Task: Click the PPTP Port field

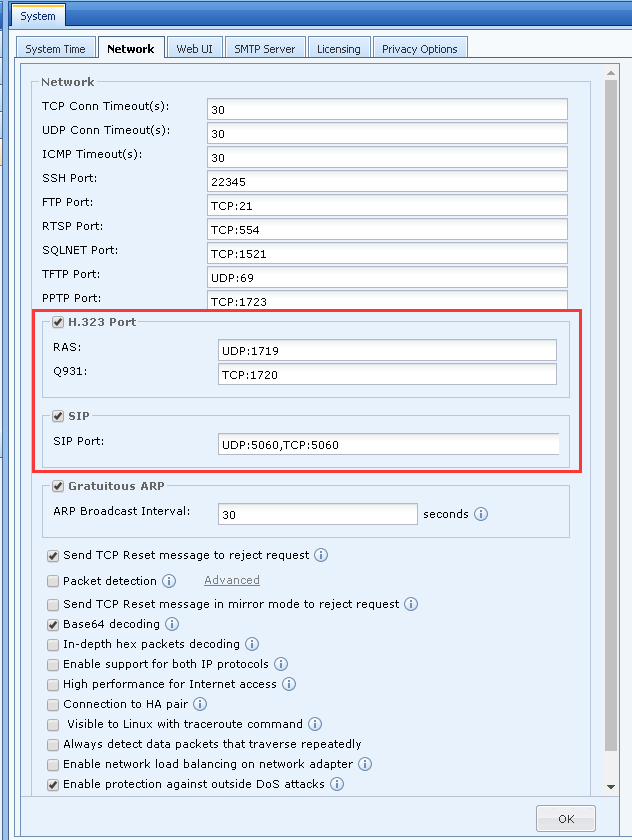Action: [387, 300]
